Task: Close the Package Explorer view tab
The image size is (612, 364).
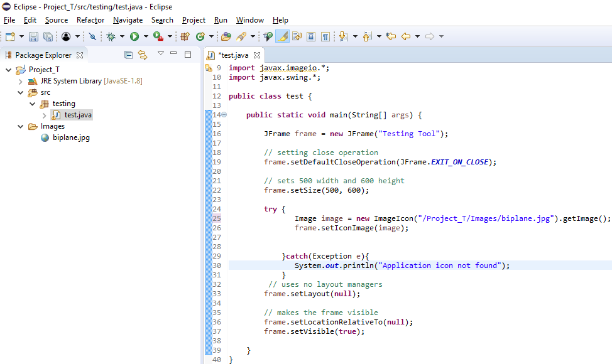Action: tap(79, 55)
